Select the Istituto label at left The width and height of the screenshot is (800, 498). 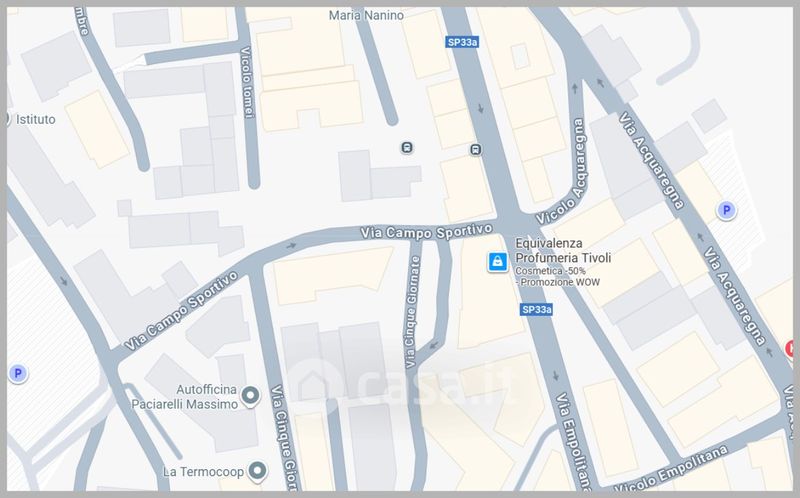tap(36, 119)
